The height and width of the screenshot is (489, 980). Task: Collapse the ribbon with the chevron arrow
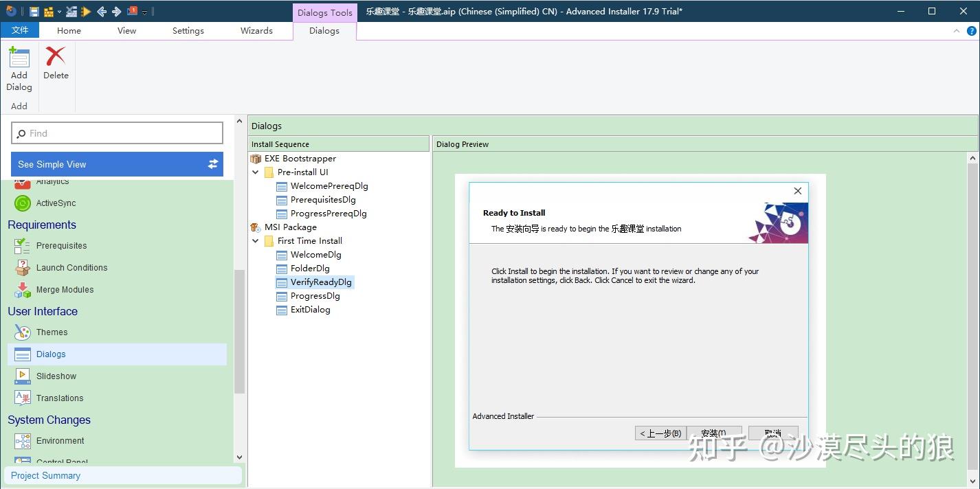(x=957, y=31)
